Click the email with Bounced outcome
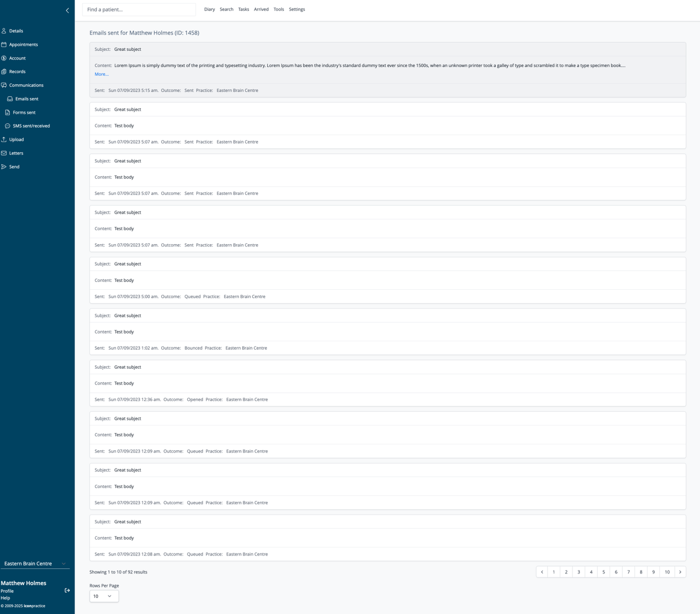Viewport: 700px width, 614px height. click(387, 332)
